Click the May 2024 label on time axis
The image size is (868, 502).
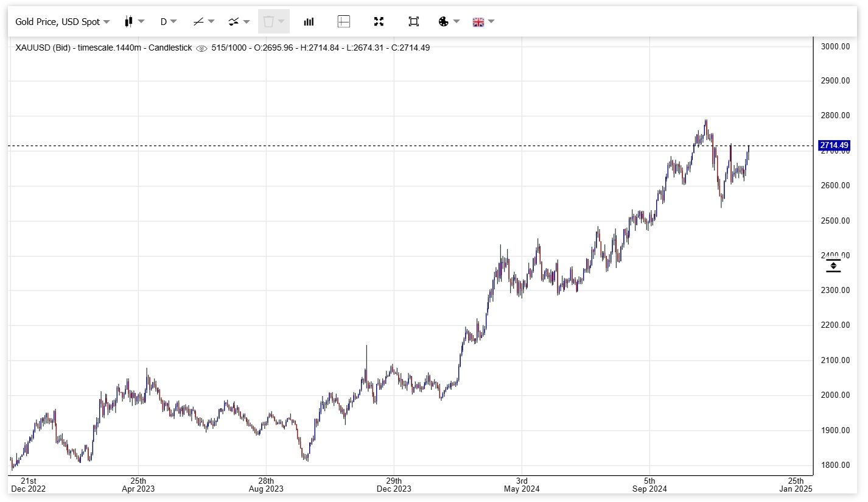point(522,489)
